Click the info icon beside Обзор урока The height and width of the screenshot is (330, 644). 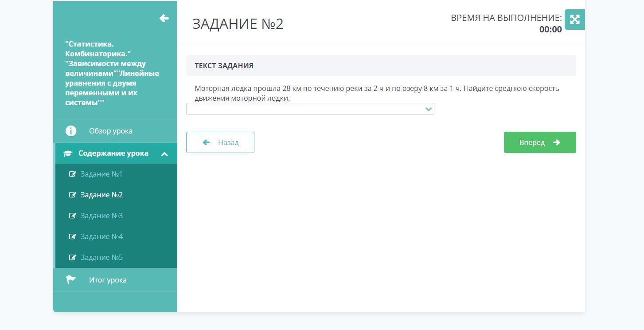[71, 131]
